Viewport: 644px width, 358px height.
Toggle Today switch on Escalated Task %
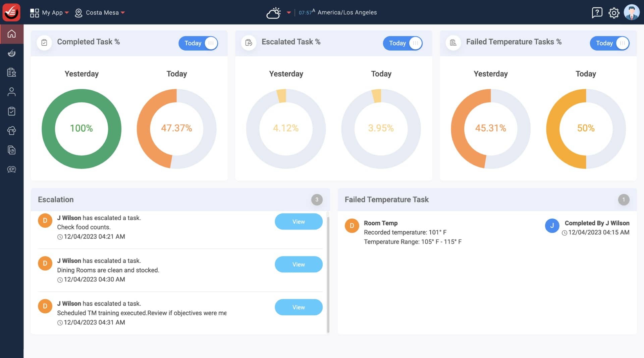click(x=402, y=43)
